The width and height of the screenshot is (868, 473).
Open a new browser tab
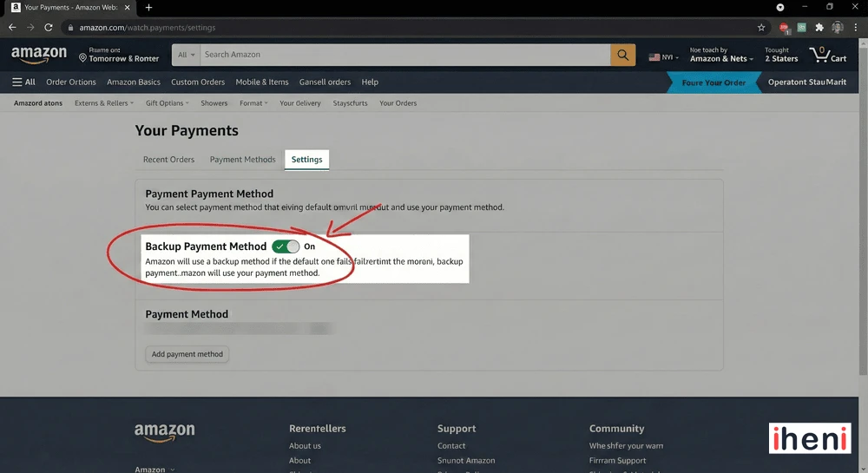(x=148, y=8)
